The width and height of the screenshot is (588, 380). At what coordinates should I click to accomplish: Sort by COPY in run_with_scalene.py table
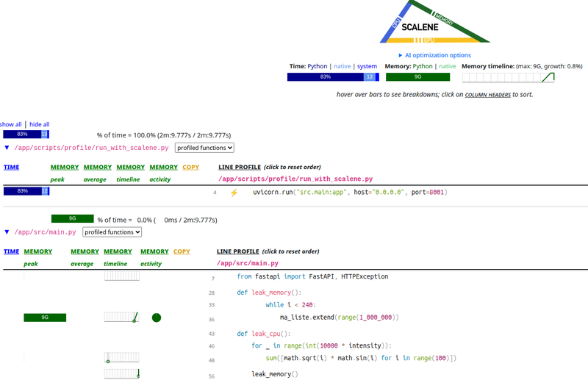(190, 168)
